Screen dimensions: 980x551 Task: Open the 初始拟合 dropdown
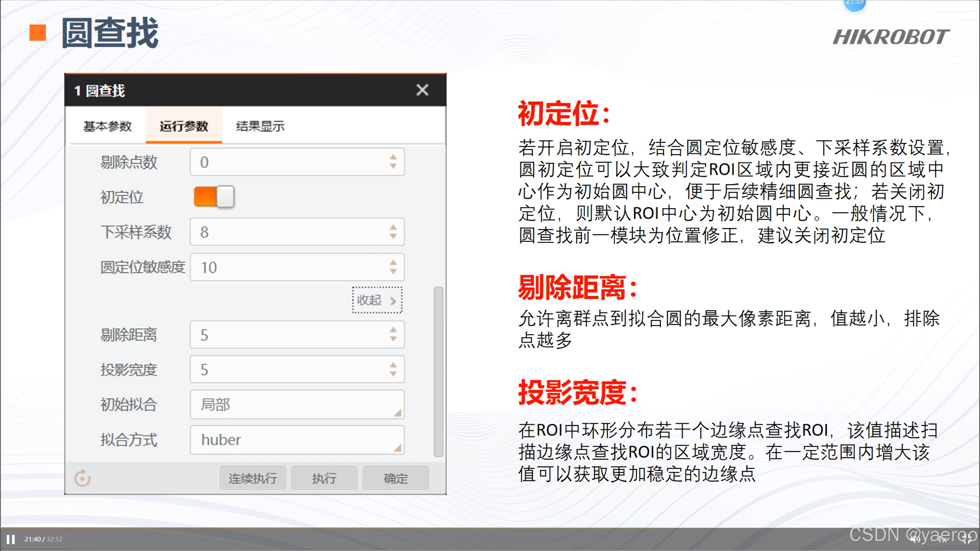[x=297, y=405]
